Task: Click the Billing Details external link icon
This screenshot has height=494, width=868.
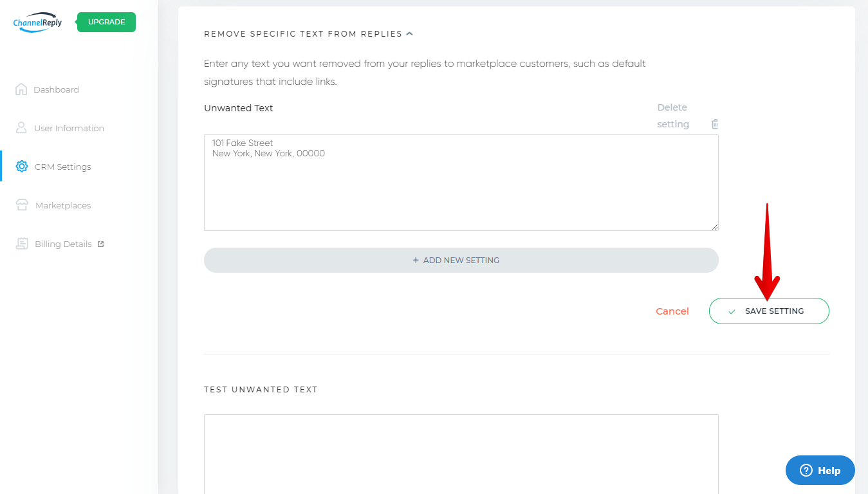Action: [100, 244]
